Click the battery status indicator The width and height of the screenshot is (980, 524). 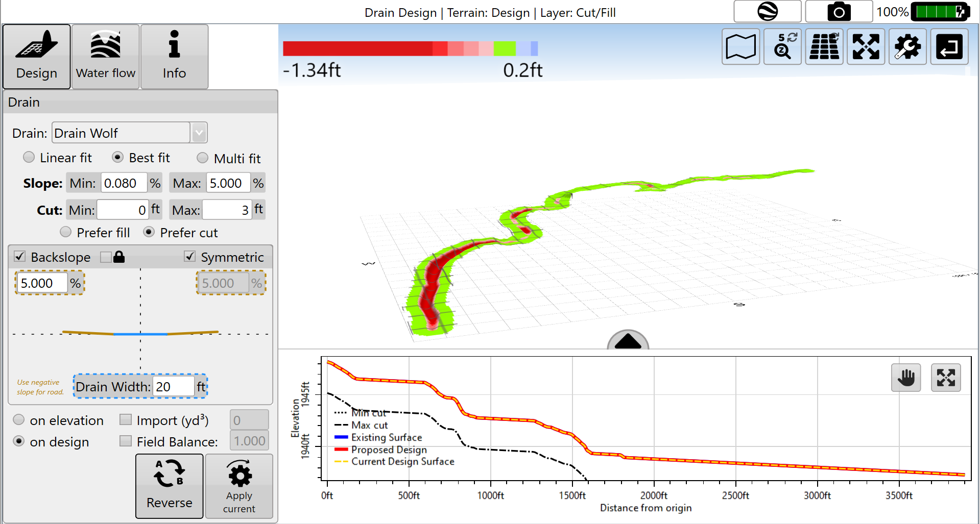[940, 11]
